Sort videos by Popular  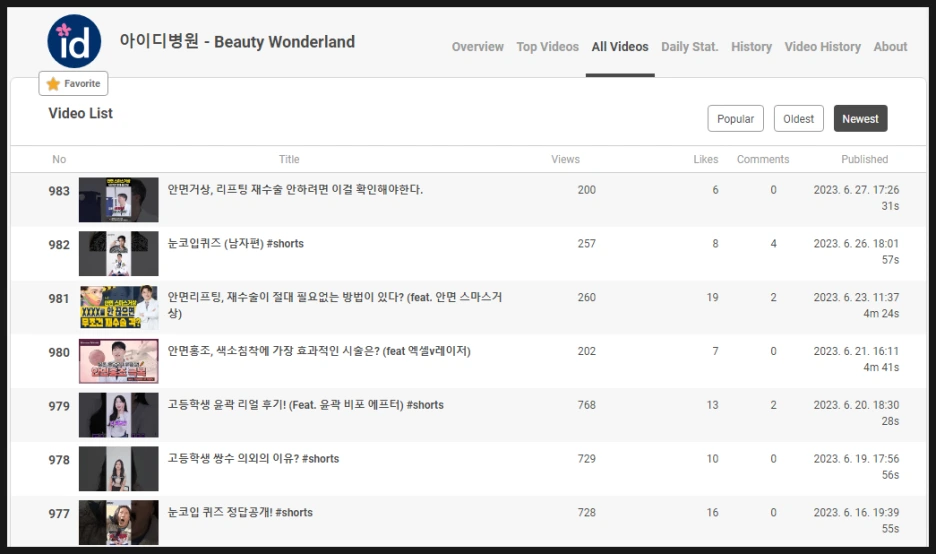(x=735, y=118)
